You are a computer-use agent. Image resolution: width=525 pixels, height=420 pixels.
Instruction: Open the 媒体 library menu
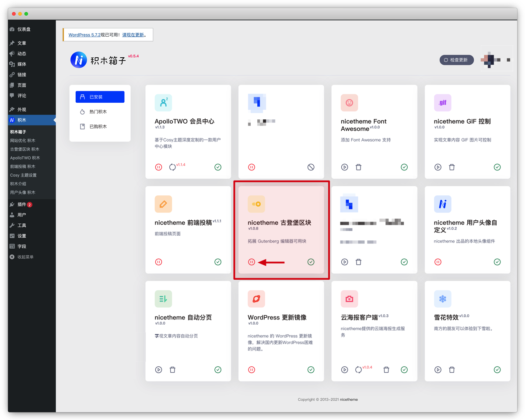pyautogui.click(x=32, y=64)
